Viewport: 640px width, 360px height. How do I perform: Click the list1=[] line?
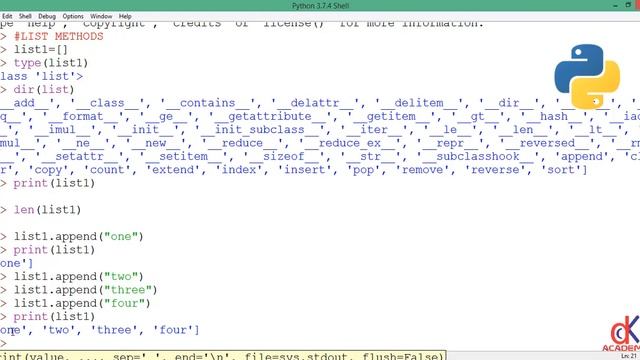coord(41,50)
